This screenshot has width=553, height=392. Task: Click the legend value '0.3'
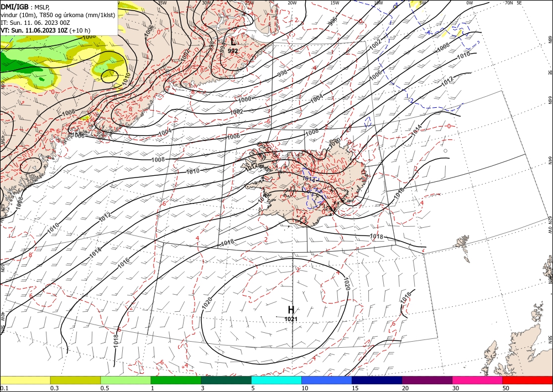click(x=54, y=388)
